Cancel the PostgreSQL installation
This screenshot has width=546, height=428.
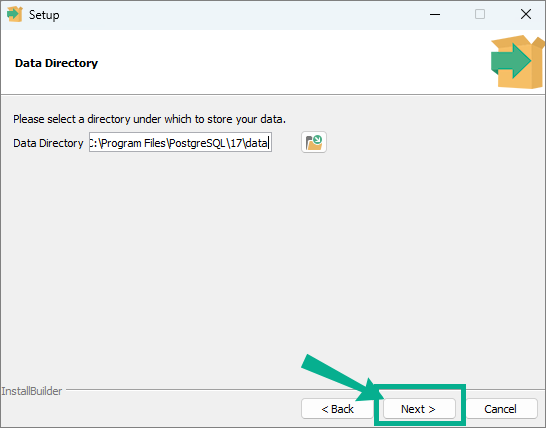pos(500,409)
